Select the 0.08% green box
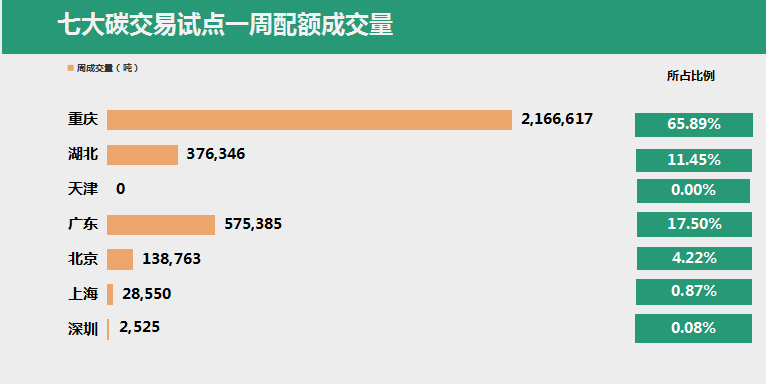Screen dimensions: 767x385 [693, 328]
